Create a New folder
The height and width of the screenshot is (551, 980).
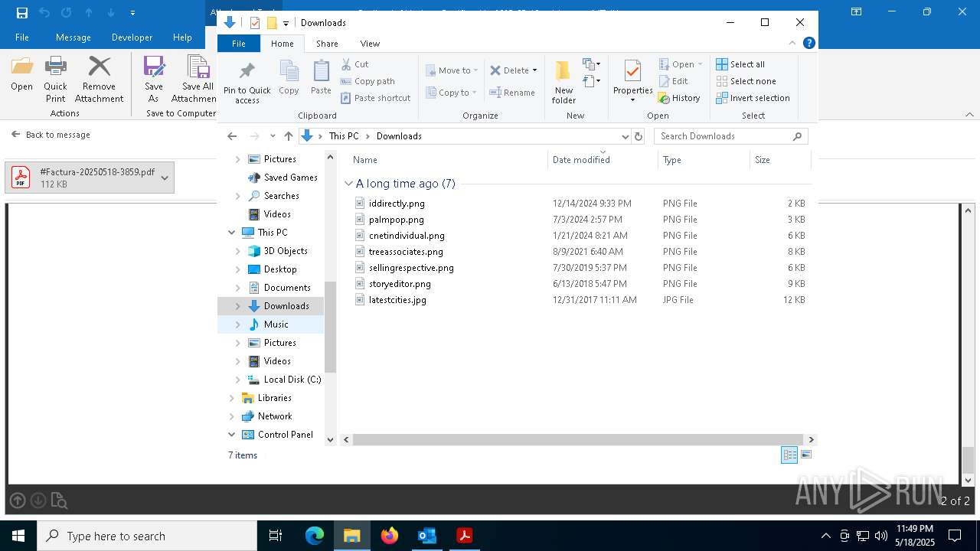click(563, 81)
